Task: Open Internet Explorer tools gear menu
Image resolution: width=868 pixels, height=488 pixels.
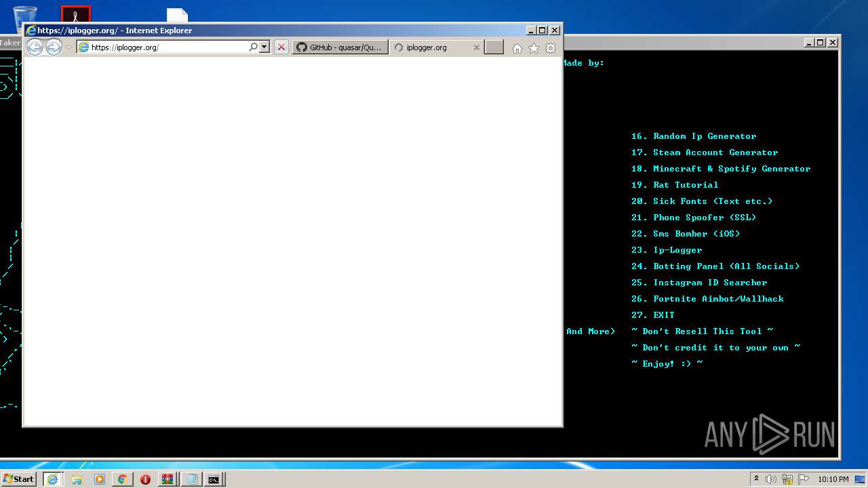Action: pos(551,48)
